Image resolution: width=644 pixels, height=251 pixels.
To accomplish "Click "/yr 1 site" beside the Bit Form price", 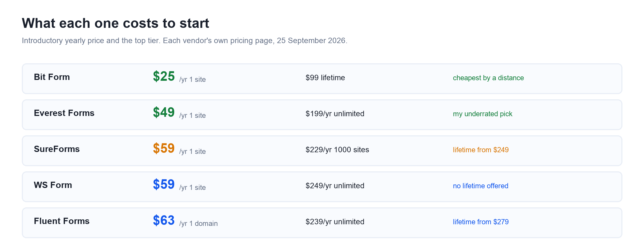I will pos(192,79).
